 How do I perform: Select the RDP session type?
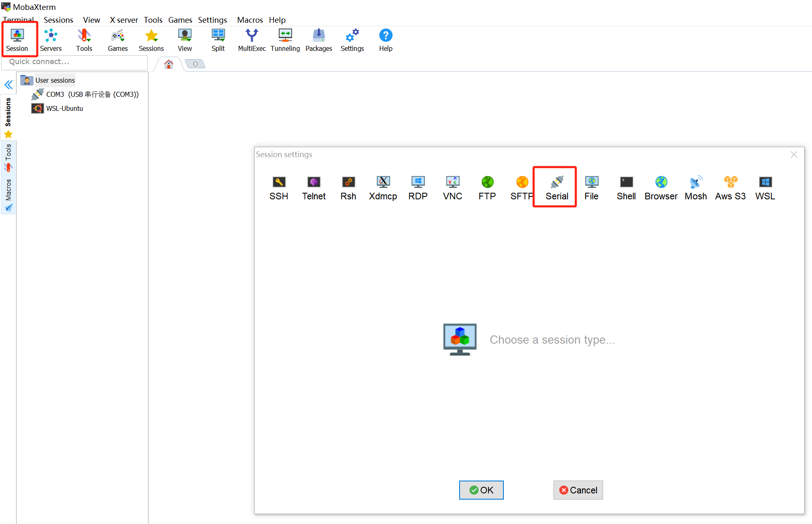click(418, 188)
